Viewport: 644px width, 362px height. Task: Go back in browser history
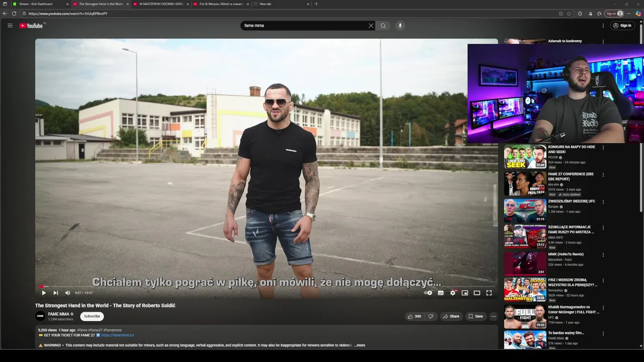coord(5,14)
